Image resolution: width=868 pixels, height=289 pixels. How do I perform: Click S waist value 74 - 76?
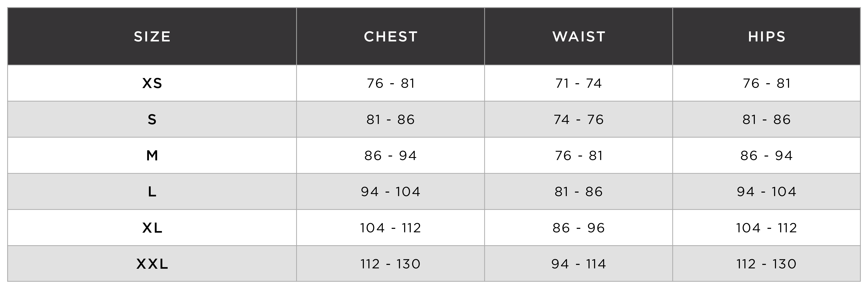[579, 119]
